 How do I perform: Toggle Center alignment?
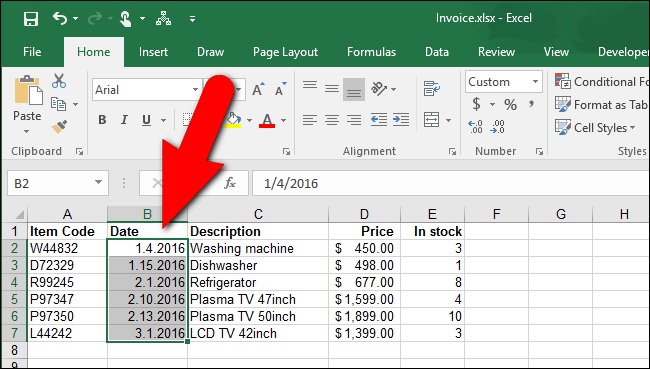click(x=332, y=120)
